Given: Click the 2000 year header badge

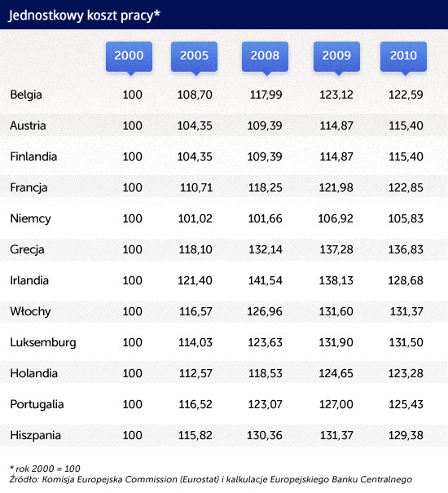Looking at the screenshot, I should point(129,57).
